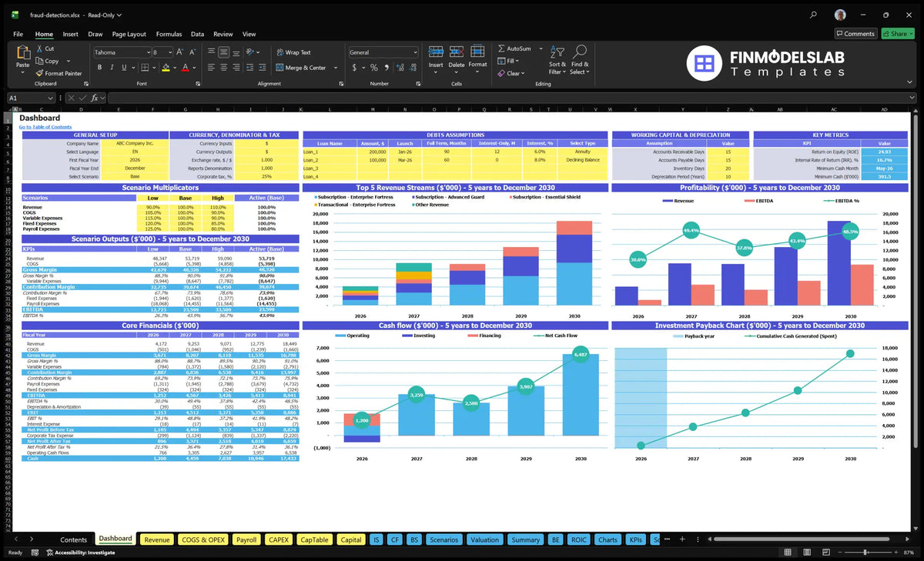This screenshot has width=924, height=561.
Task: Open the COGS & OPEX sheet tab
Action: [203, 539]
